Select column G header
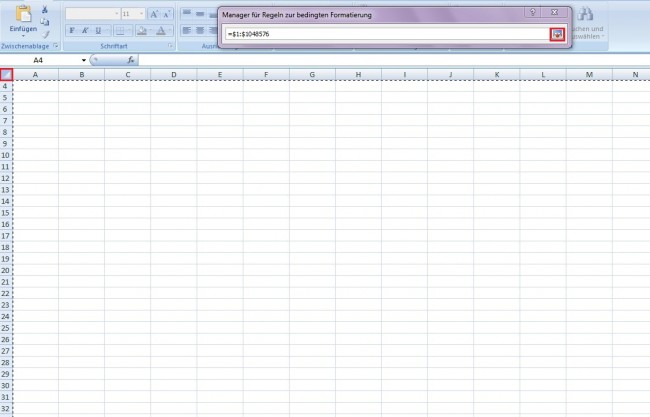This screenshot has height=417, width=650. [x=312, y=75]
